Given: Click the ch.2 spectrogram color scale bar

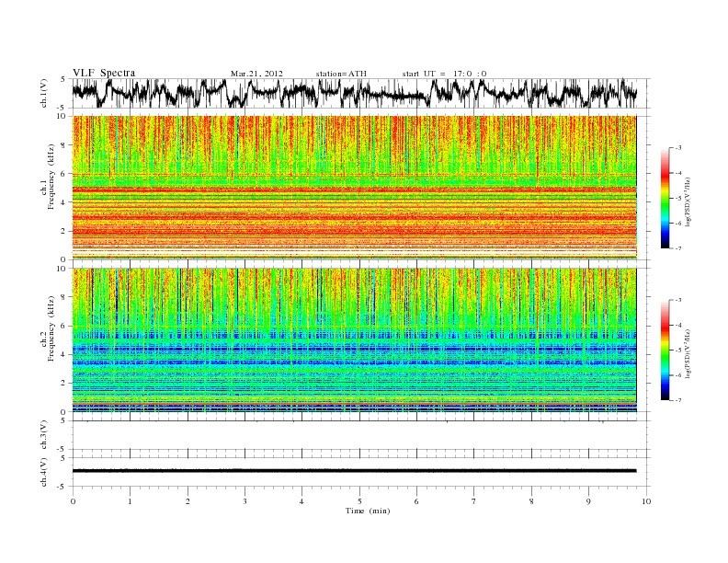Looking at the screenshot, I should pyautogui.click(x=665, y=350).
